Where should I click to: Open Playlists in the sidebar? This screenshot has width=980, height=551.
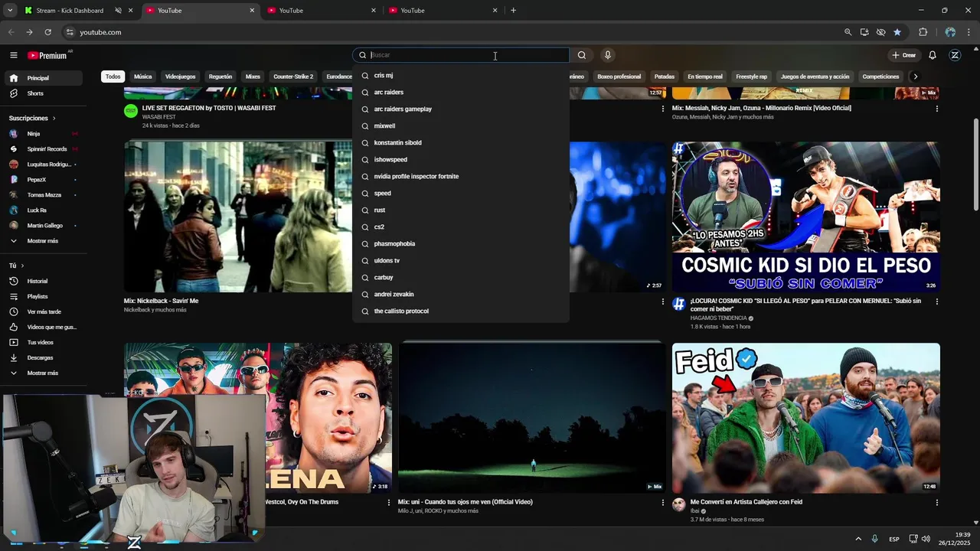click(42, 296)
